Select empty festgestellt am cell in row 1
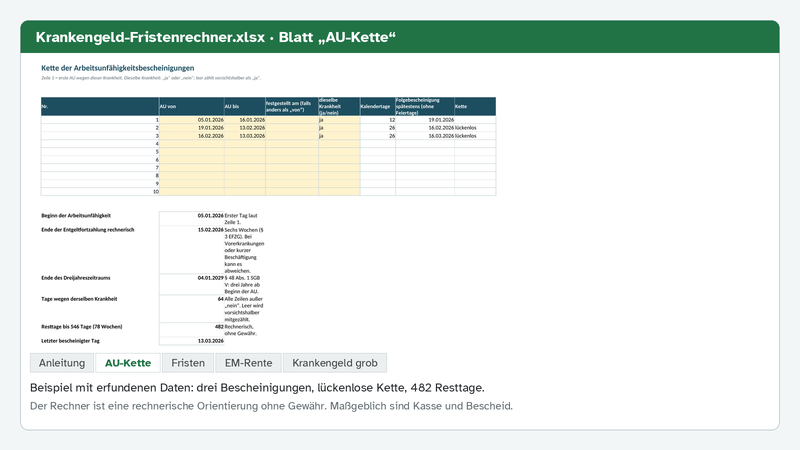This screenshot has width=800, height=450. (292, 120)
